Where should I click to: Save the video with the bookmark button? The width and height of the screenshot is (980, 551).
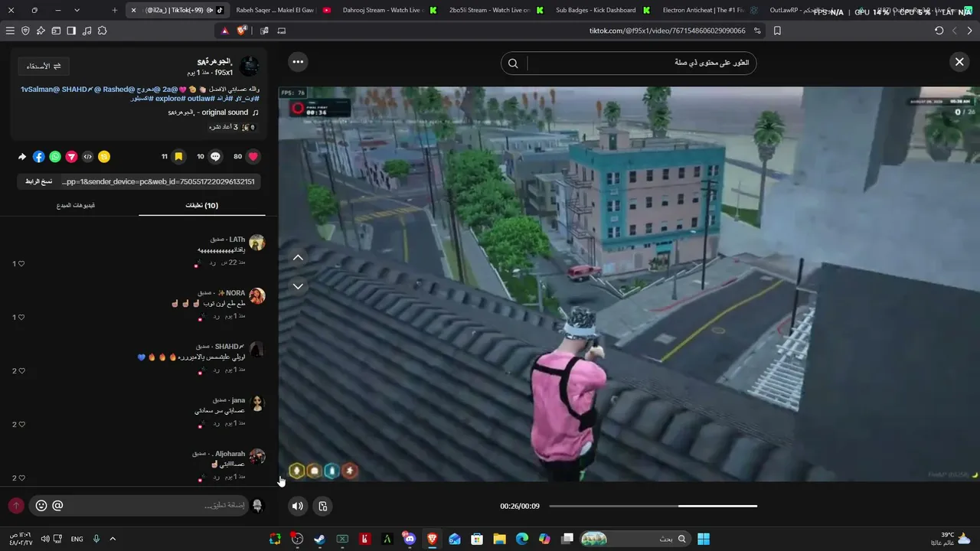coord(178,157)
